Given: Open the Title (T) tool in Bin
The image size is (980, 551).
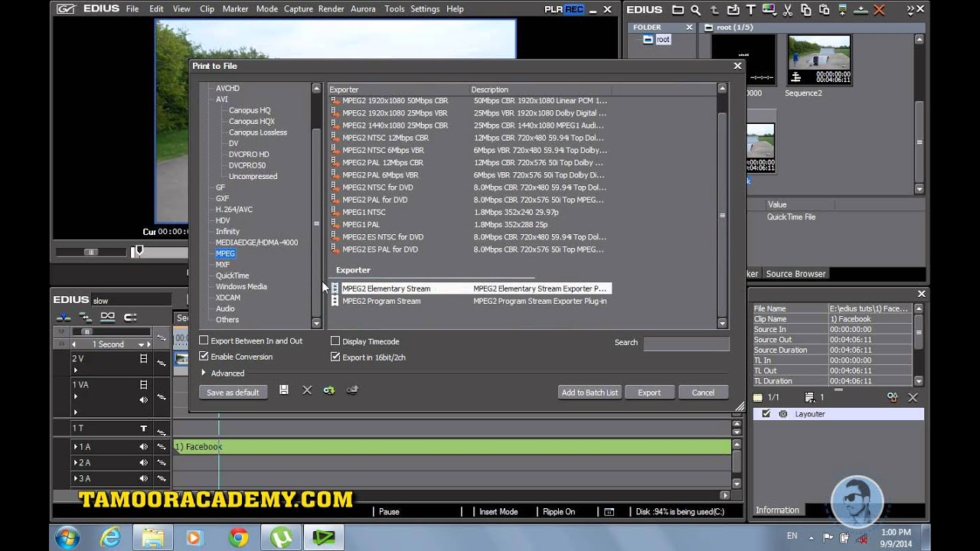Looking at the screenshot, I should coord(751,9).
